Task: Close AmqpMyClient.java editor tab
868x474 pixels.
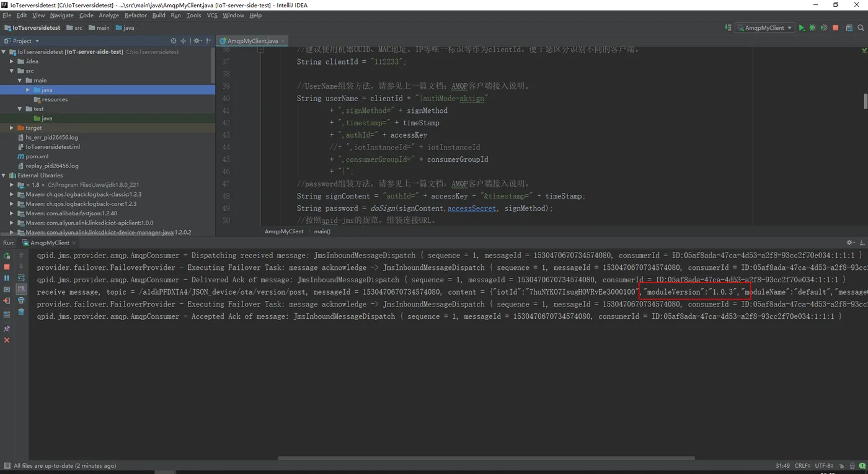Action: point(283,41)
